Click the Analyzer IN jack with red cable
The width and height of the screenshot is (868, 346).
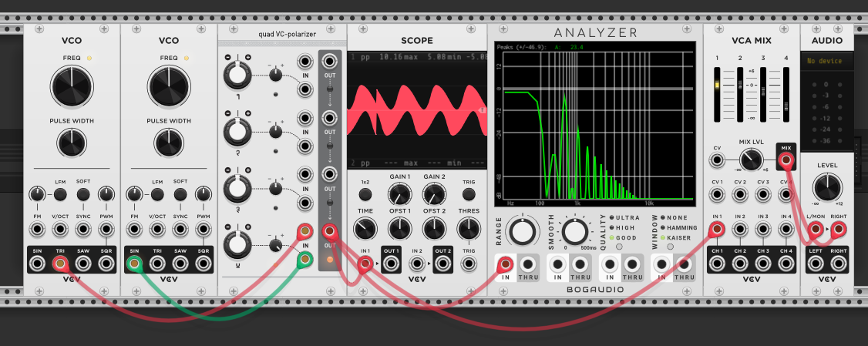505,264
